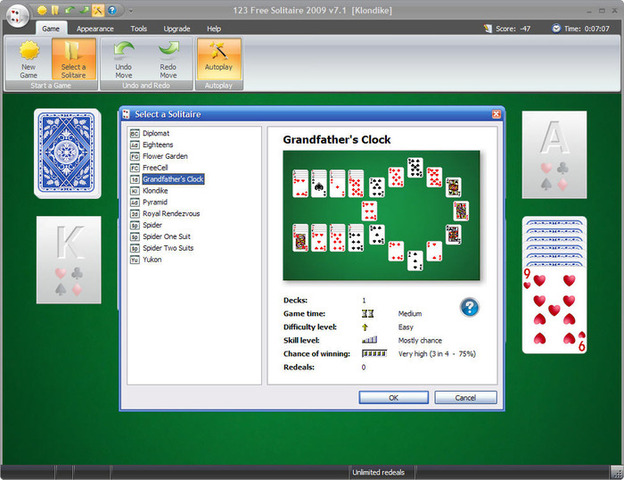Click the Yukon game icon

click(135, 260)
